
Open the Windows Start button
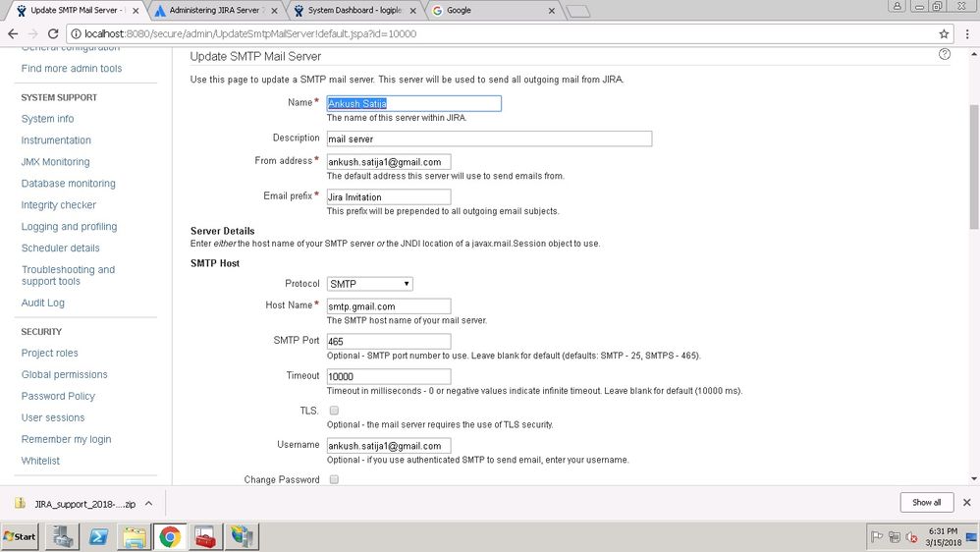pyautogui.click(x=20, y=536)
